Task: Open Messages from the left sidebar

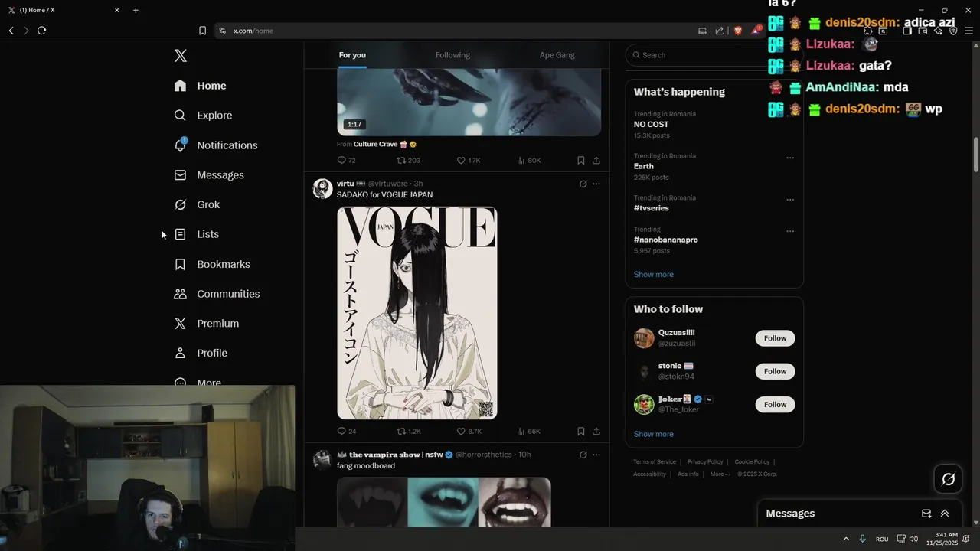Action: tap(209, 175)
